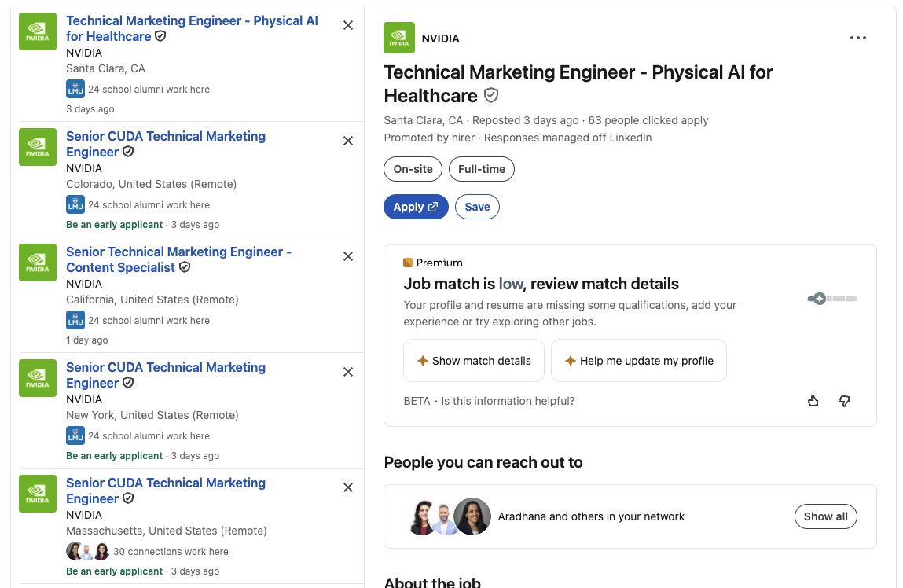This screenshot has width=903, height=588.
Task: Click NVIDIA logo on New York job card
Action: point(38,378)
